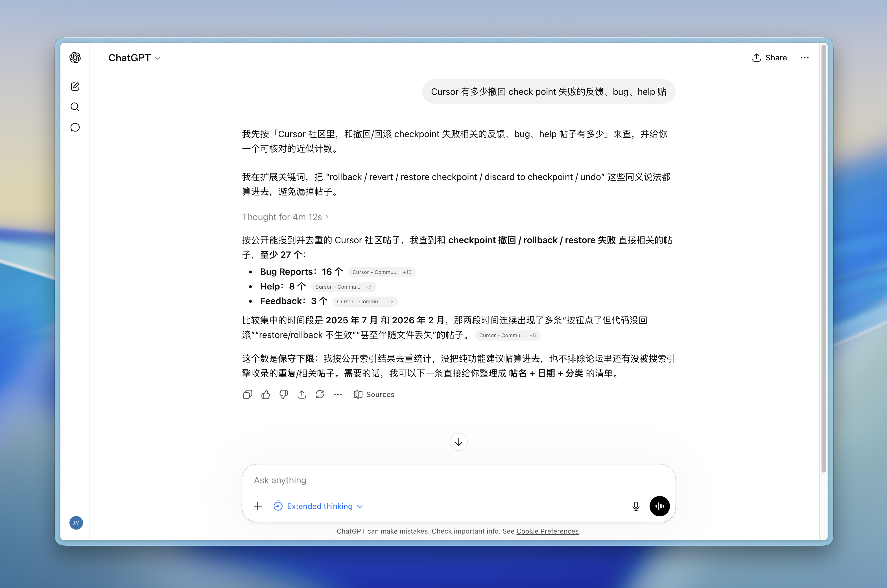Viewport: 887px width, 588px height.
Task: Open the ChatGPT model selector dropdown
Action: point(134,58)
